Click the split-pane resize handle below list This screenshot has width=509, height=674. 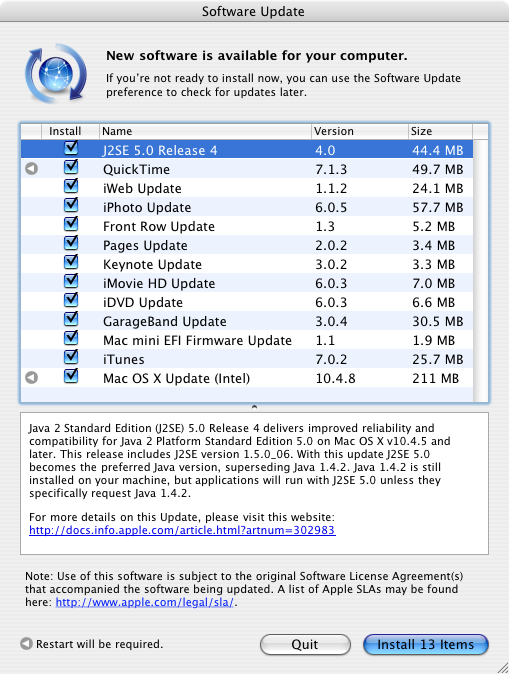[x=254, y=407]
